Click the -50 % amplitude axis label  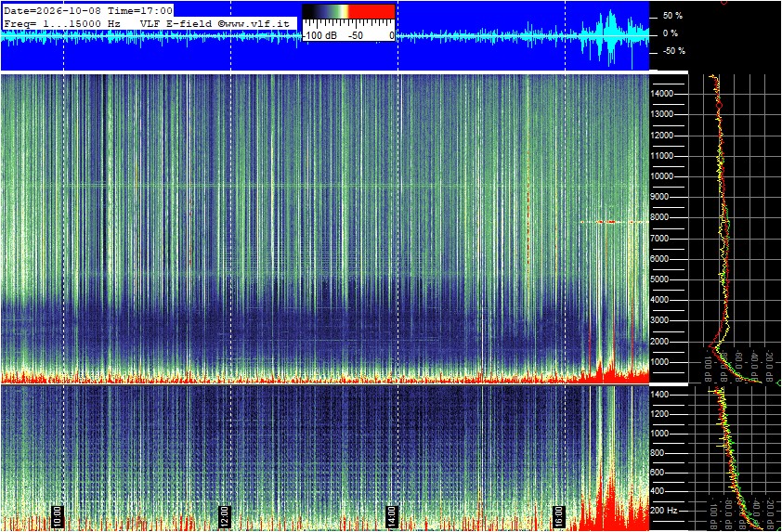pos(673,51)
